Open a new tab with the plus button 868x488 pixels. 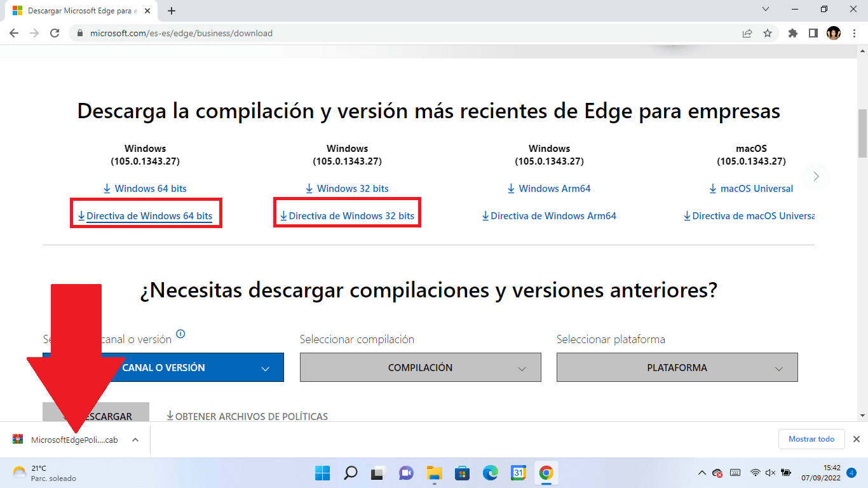coord(171,11)
